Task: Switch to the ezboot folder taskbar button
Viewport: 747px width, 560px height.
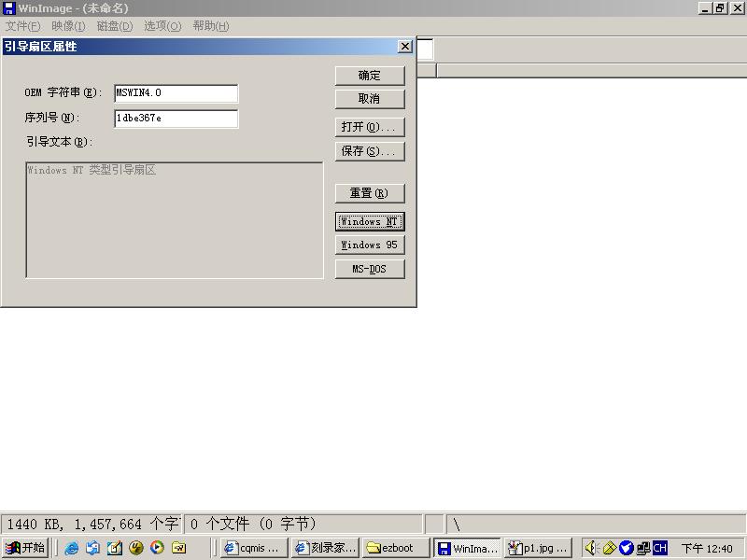Action: coord(396,548)
